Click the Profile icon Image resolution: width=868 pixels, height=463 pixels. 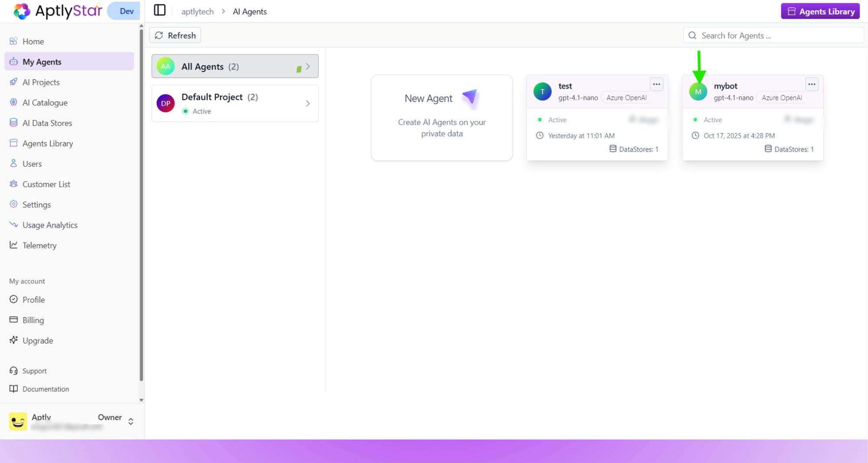pos(13,299)
